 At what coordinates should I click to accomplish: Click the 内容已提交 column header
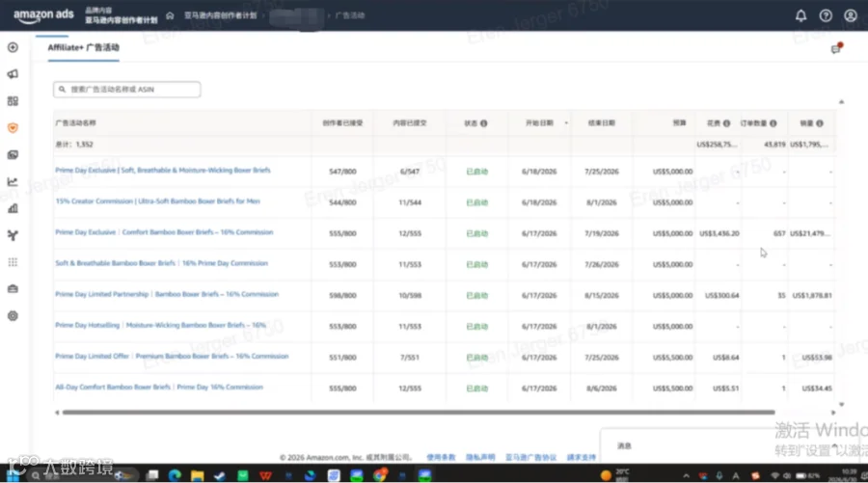click(x=410, y=122)
